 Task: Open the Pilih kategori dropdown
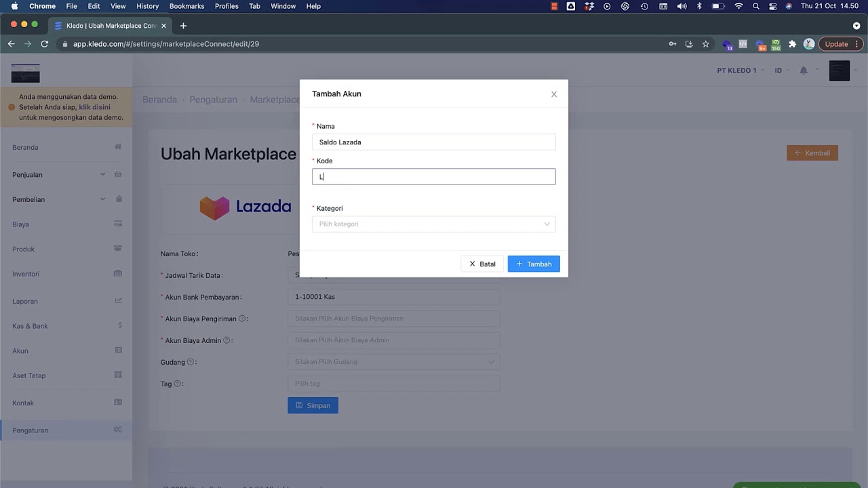(433, 224)
